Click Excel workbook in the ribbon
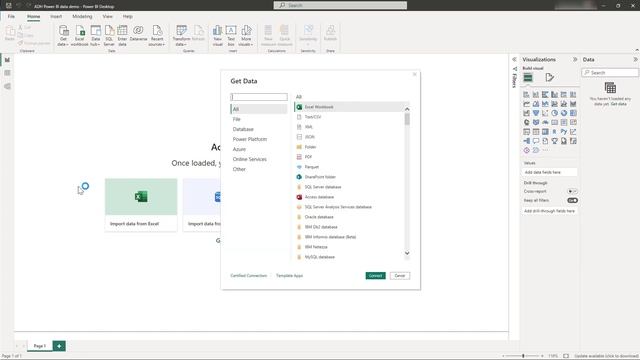Viewport: 640px width, 360px height. coord(80,36)
